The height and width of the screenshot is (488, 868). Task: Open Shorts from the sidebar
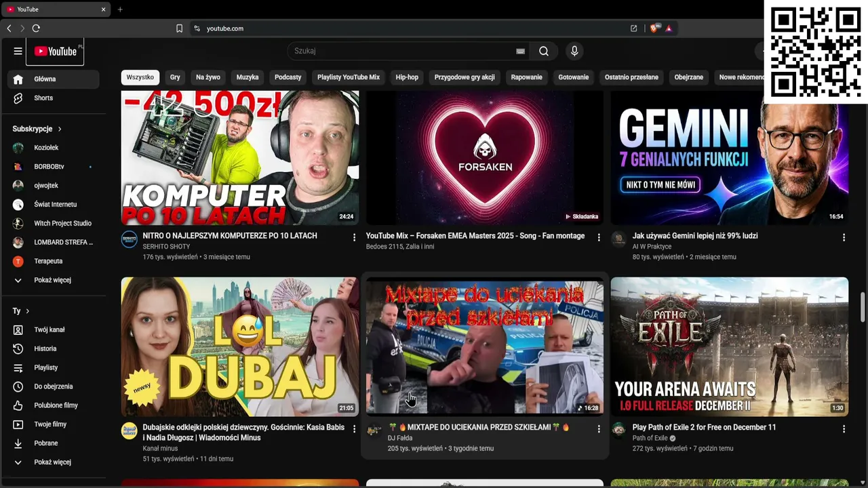click(x=54, y=98)
